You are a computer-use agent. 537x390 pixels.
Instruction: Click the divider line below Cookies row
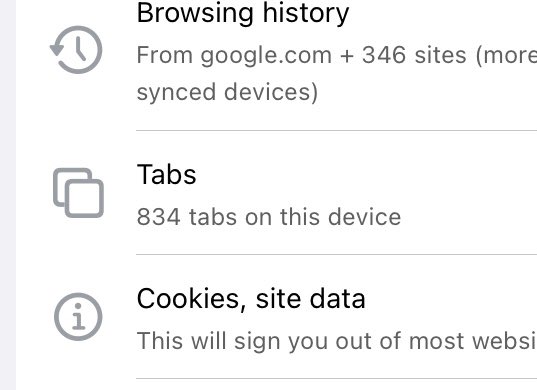pyautogui.click(x=336, y=379)
